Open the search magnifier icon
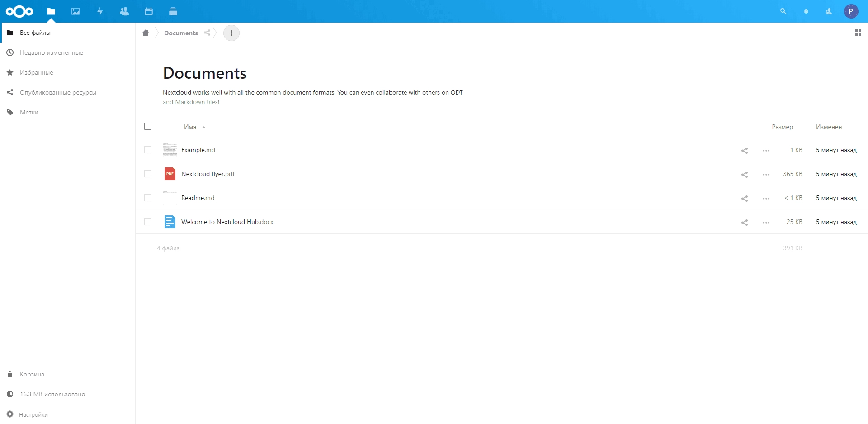Screen dimensions: 868x424 point(783,11)
